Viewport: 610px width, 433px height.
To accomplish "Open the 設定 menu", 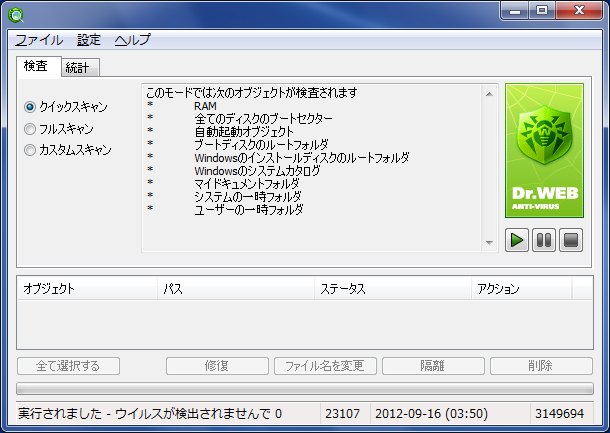I will (89, 40).
